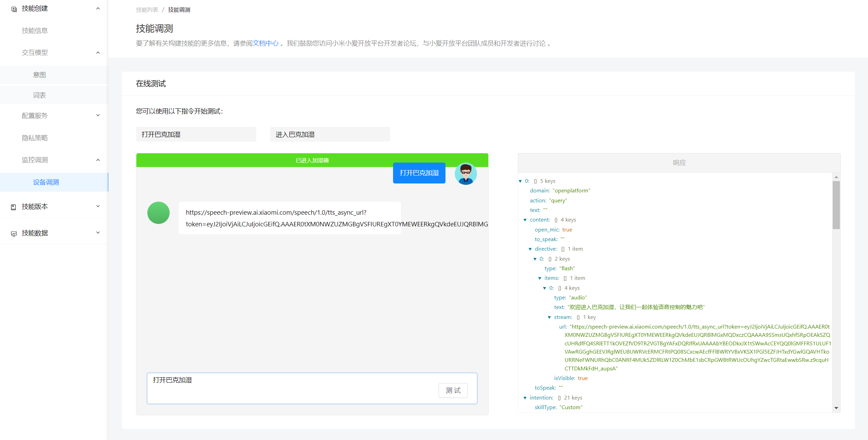Click the domain "openplatform" value
Screen dimensions: 868x440
(571, 191)
